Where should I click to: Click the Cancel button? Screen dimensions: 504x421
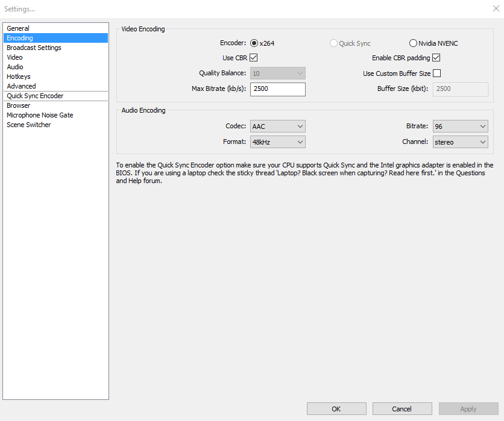pyautogui.click(x=402, y=409)
